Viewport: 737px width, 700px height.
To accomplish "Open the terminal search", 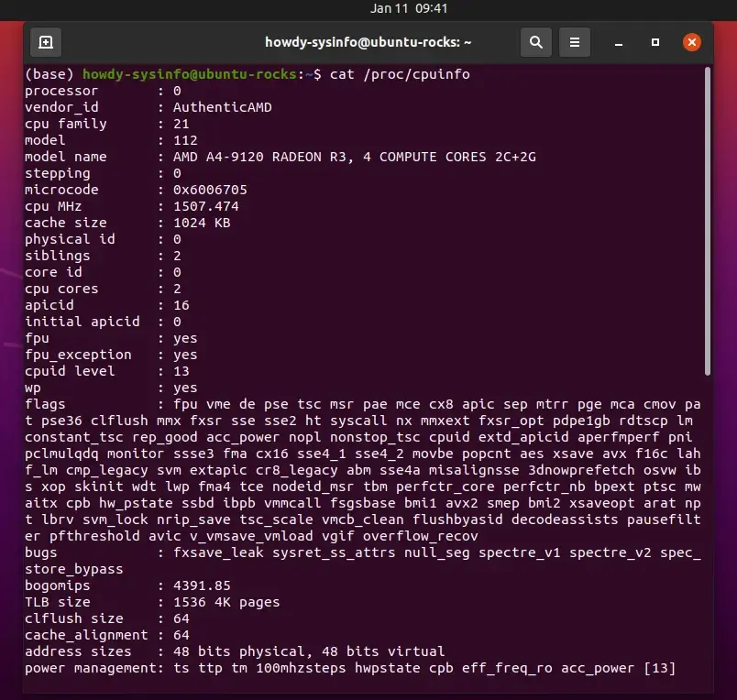I will 536,42.
